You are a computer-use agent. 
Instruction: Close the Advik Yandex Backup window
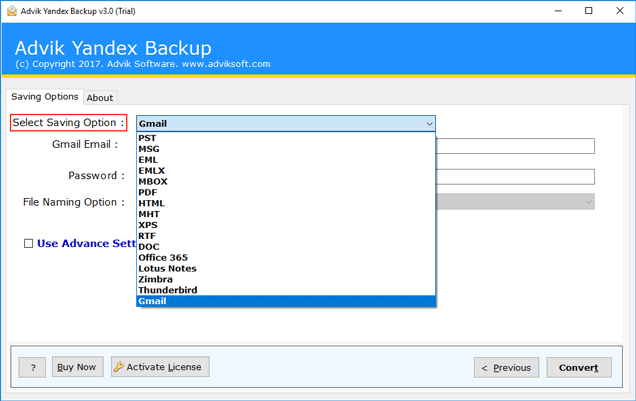tap(620, 11)
